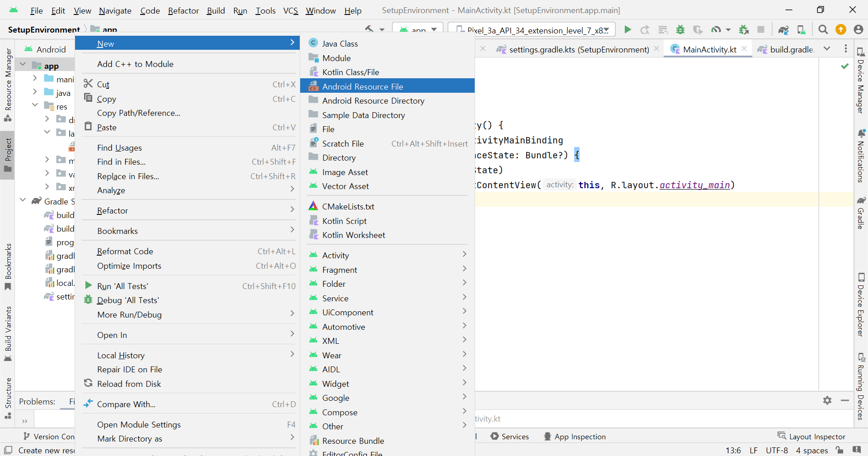Open the account avatar icon
Image resolution: width=868 pixels, height=456 pixels.
(859, 30)
